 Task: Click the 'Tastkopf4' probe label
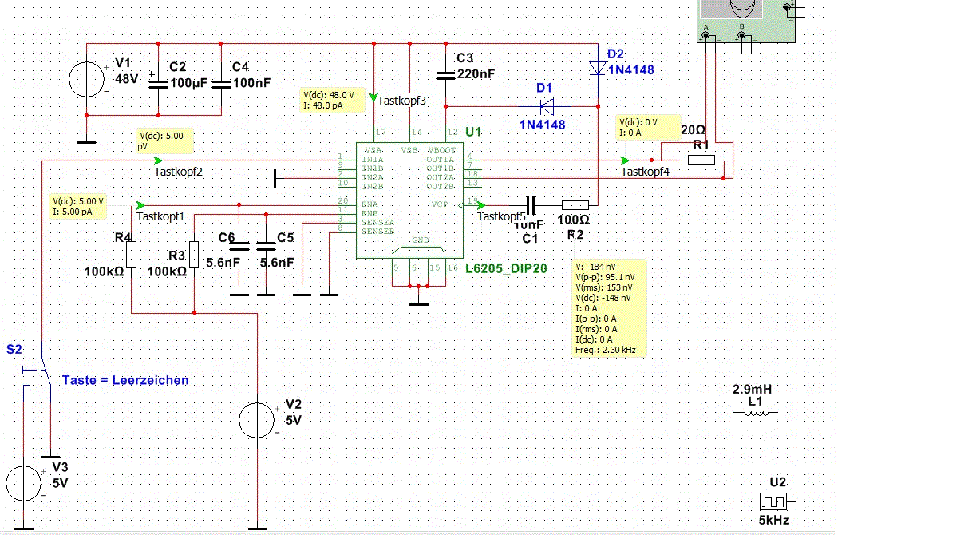[x=646, y=171]
